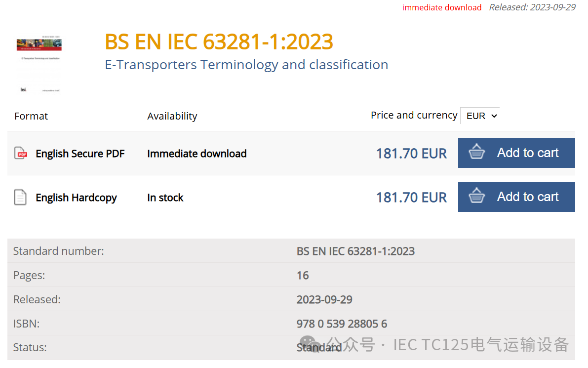The height and width of the screenshot is (368, 588).
Task: Click the Secure PDF 181.70 EUR price
Action: click(x=411, y=154)
